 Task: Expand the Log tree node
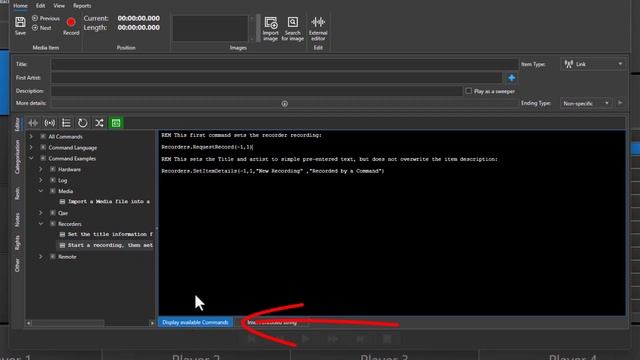point(41,180)
